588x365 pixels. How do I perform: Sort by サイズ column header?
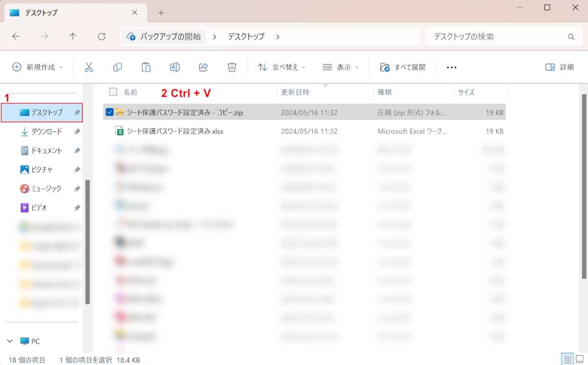click(x=466, y=92)
